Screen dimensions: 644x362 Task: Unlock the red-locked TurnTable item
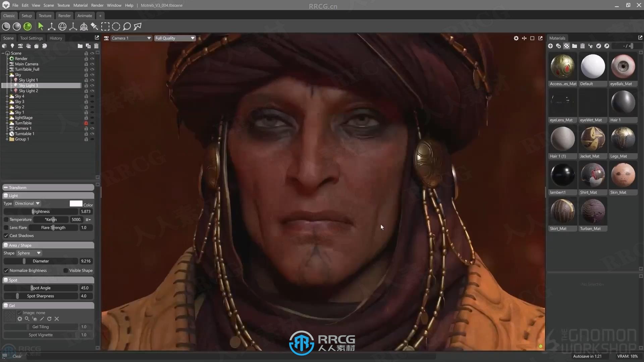click(x=86, y=123)
